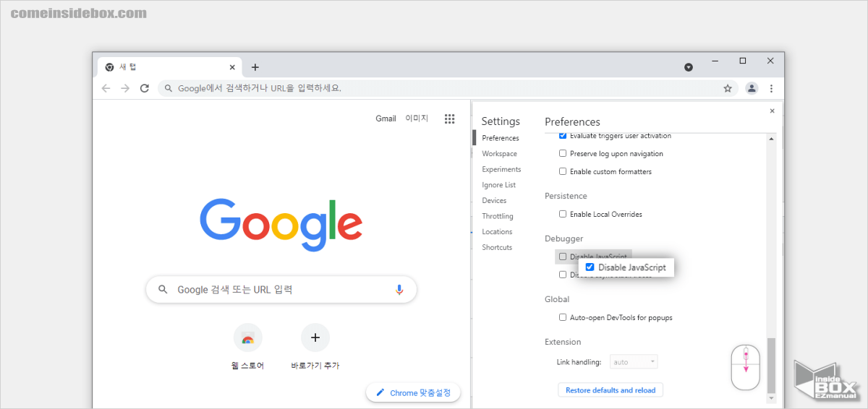The width and height of the screenshot is (868, 409).
Task: Close the 새 탭 tab
Action: 232,67
